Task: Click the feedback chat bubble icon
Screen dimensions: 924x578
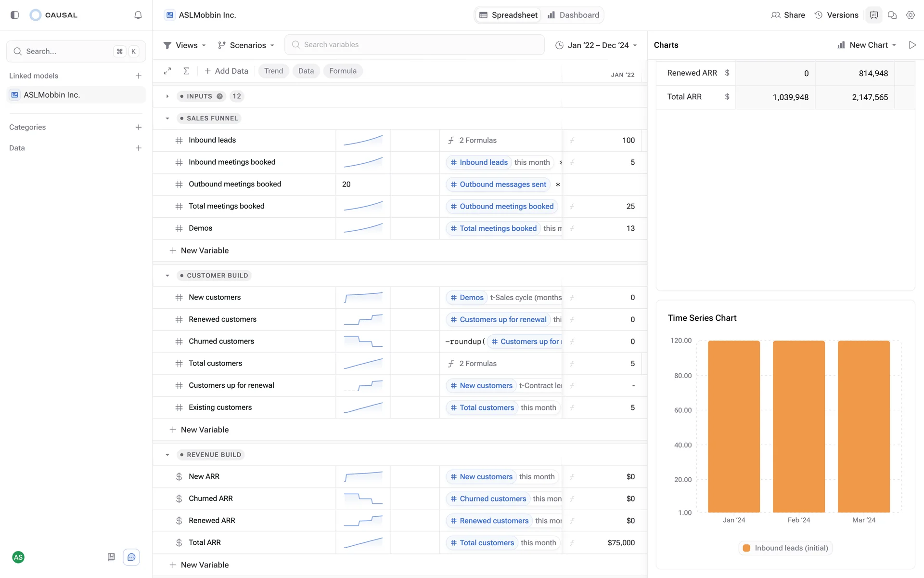Action: tap(131, 557)
